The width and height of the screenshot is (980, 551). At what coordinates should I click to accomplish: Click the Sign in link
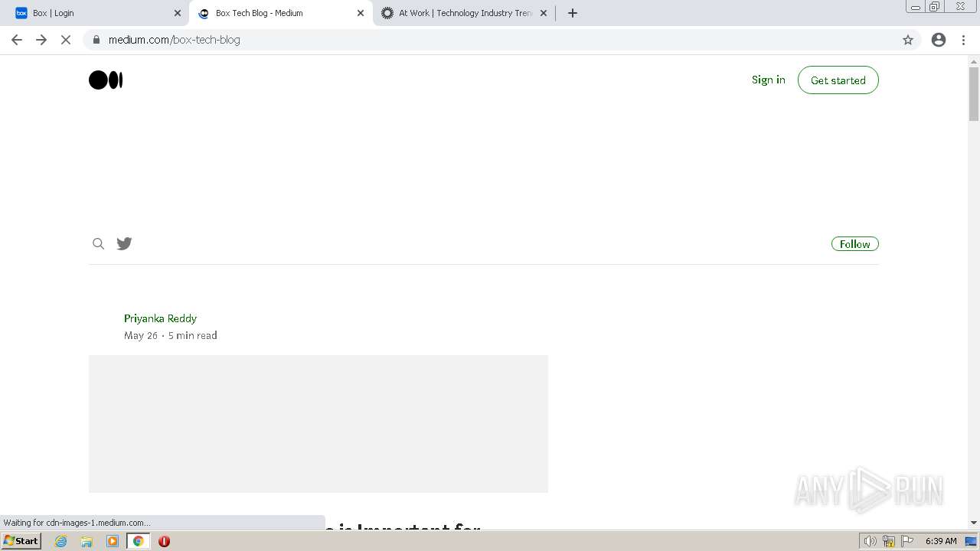tap(768, 80)
